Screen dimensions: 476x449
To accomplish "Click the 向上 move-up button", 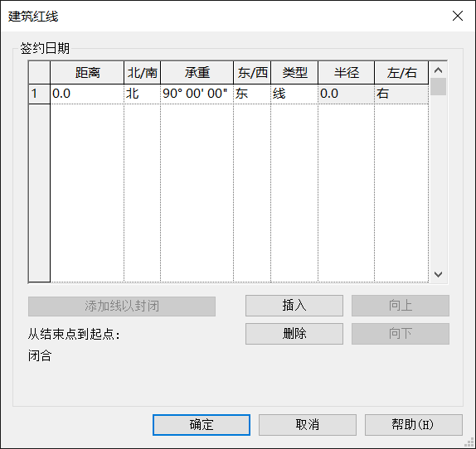I will (401, 306).
